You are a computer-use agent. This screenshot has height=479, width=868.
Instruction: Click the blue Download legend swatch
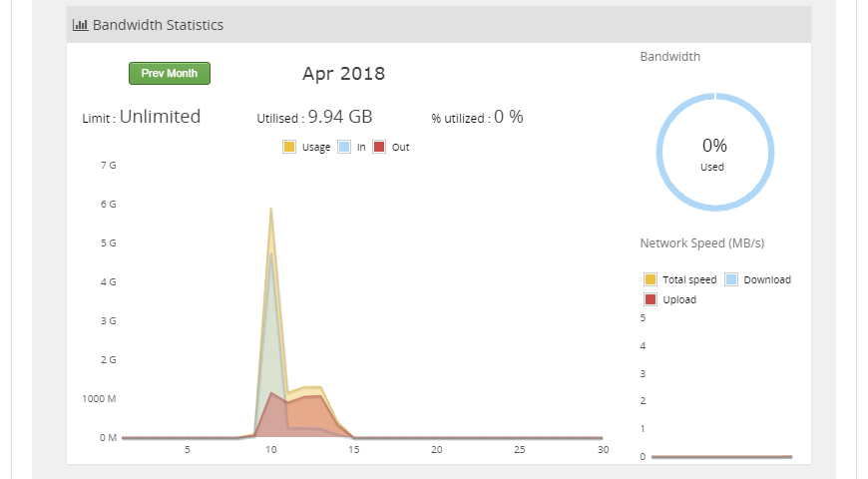coord(731,279)
